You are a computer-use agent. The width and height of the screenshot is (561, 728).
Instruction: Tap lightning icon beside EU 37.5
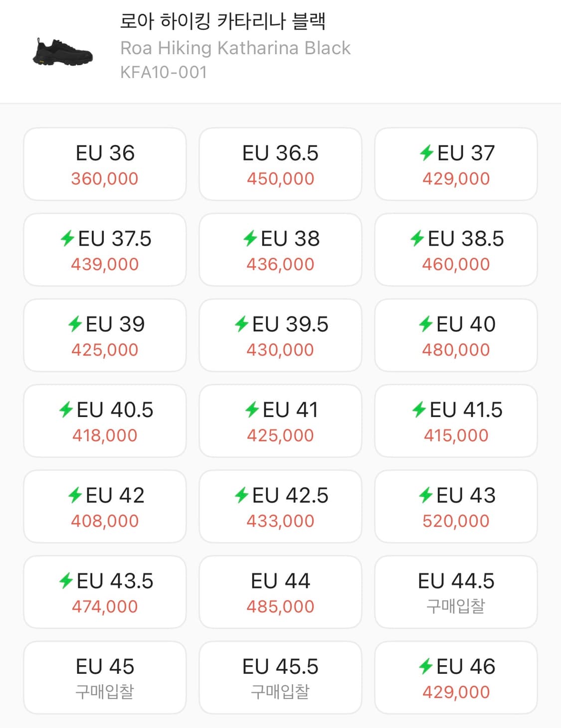[x=67, y=239]
